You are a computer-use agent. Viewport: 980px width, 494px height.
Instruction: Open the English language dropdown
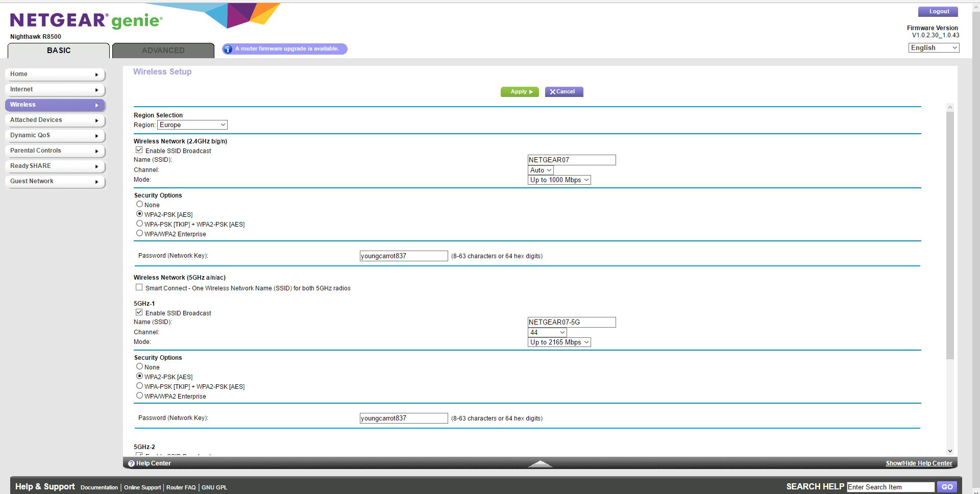[x=934, y=48]
